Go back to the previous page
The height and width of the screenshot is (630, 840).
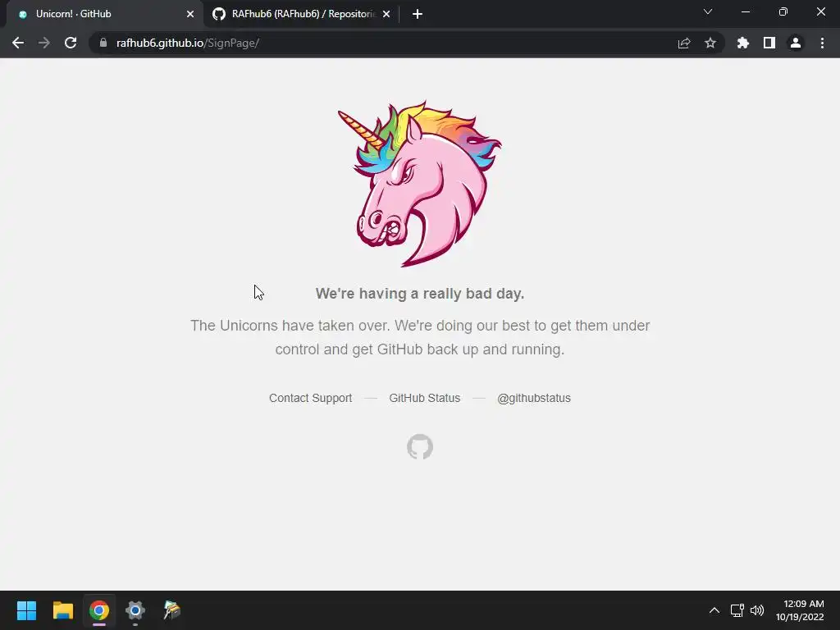coord(18,43)
